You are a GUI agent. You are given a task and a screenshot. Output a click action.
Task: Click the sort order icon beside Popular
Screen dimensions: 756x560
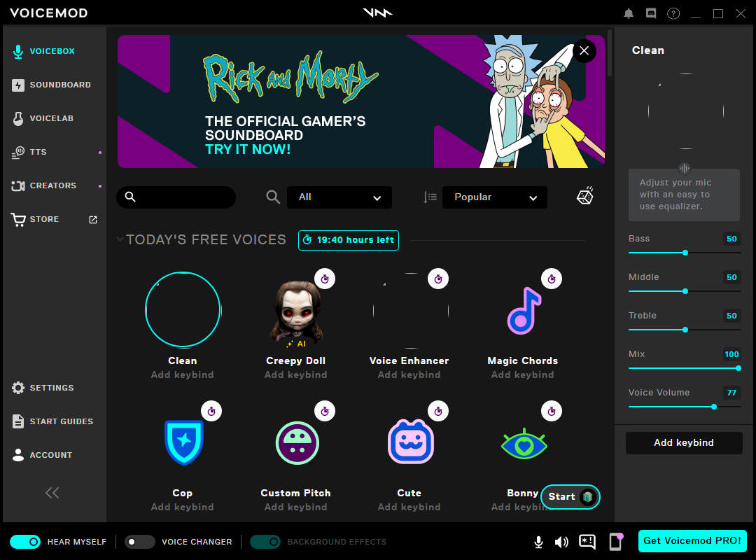point(430,197)
